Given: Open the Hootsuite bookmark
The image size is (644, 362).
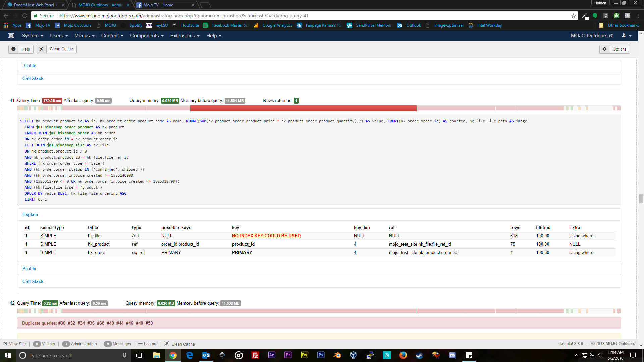Looking at the screenshot, I should pos(186,25).
